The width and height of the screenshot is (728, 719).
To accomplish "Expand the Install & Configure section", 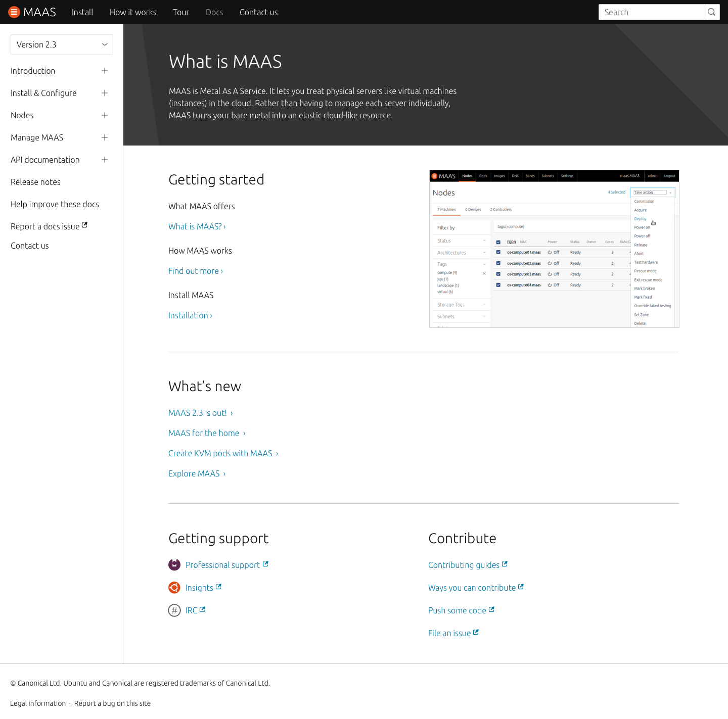I will 105,93.
